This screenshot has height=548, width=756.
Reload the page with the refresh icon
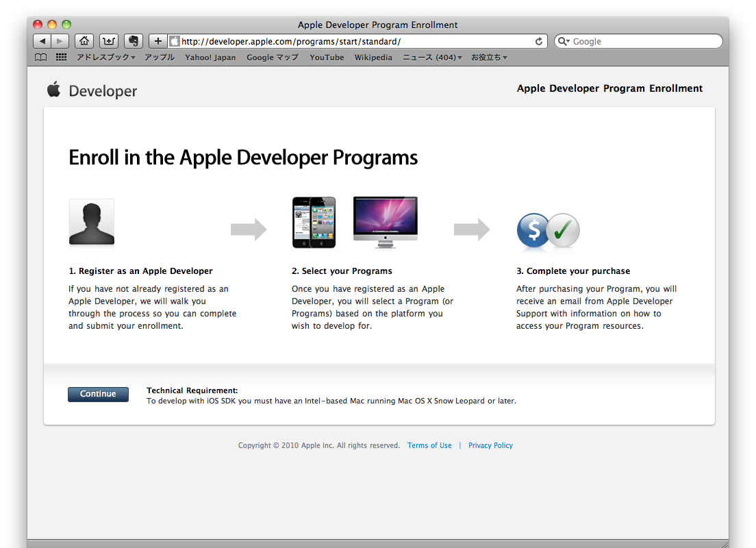click(539, 41)
